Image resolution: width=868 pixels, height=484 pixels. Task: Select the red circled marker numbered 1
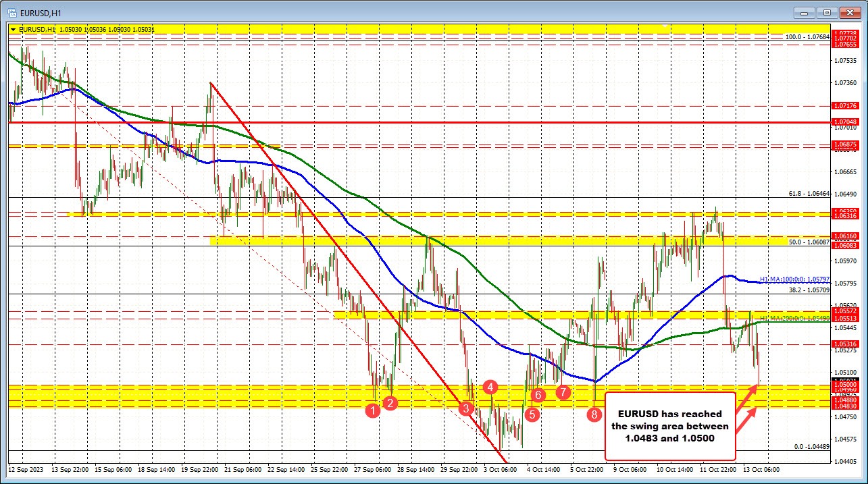pos(372,410)
